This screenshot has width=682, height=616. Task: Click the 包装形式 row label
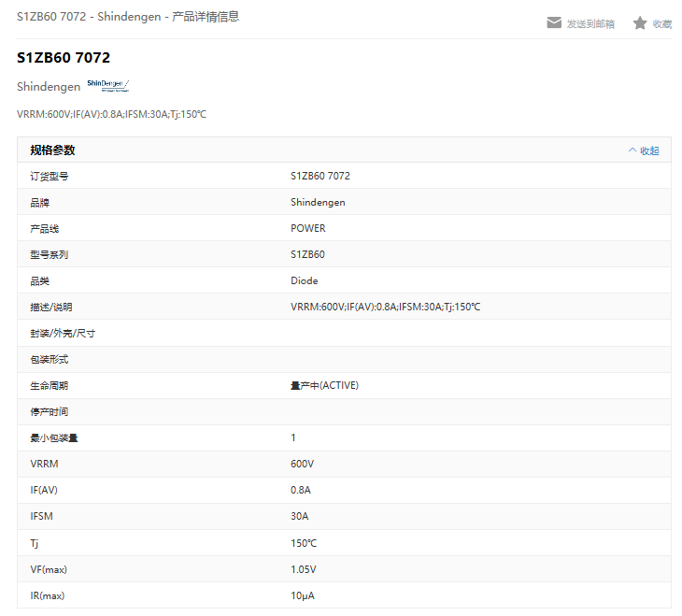[x=50, y=359]
